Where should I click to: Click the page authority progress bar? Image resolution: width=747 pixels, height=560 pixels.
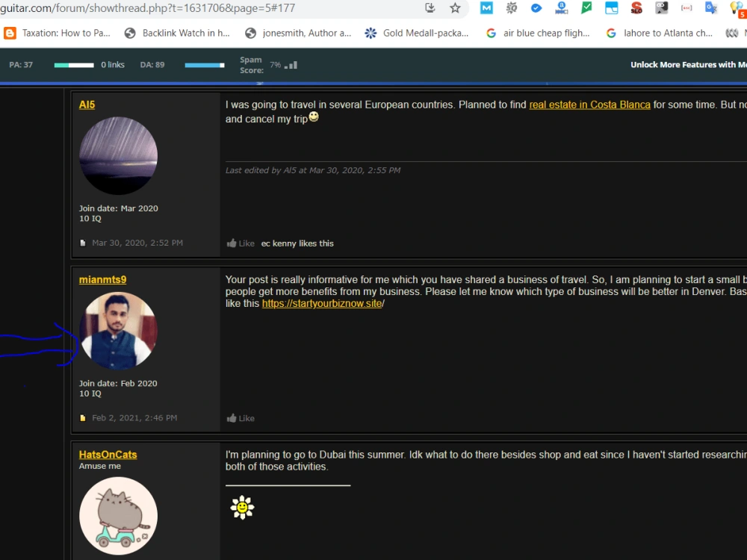coord(74,65)
